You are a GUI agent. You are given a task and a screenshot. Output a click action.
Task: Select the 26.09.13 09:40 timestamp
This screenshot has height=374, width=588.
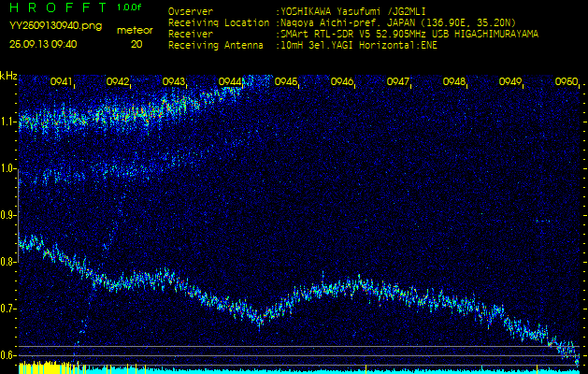click(x=44, y=44)
